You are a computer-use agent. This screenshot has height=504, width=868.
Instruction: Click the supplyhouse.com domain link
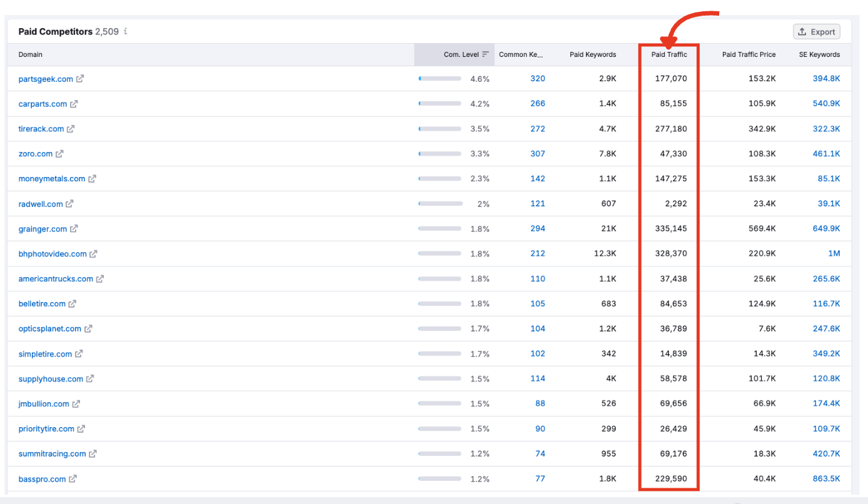click(x=51, y=378)
